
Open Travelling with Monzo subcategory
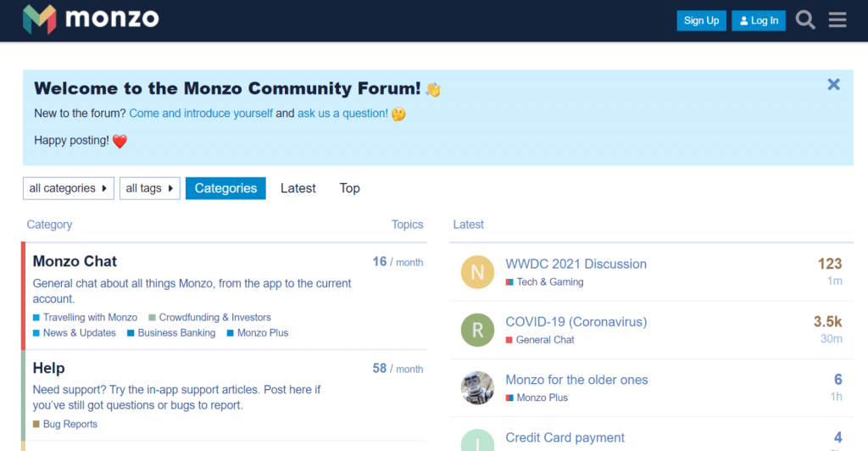tap(85, 317)
